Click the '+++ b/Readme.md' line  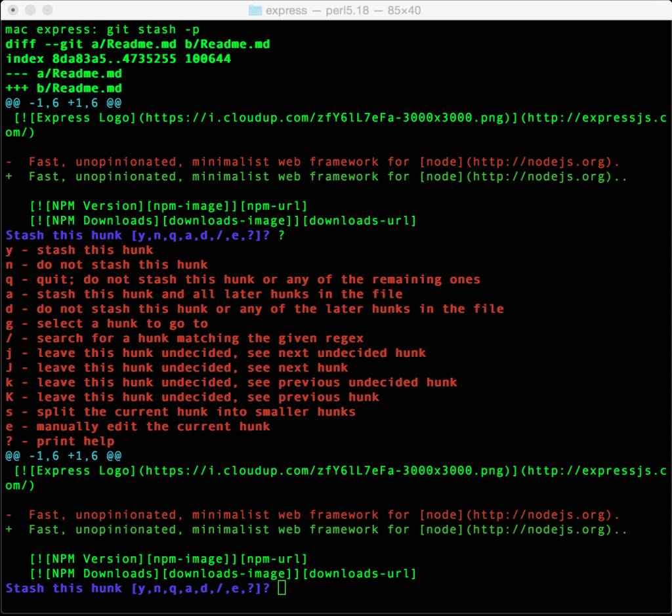click(64, 89)
